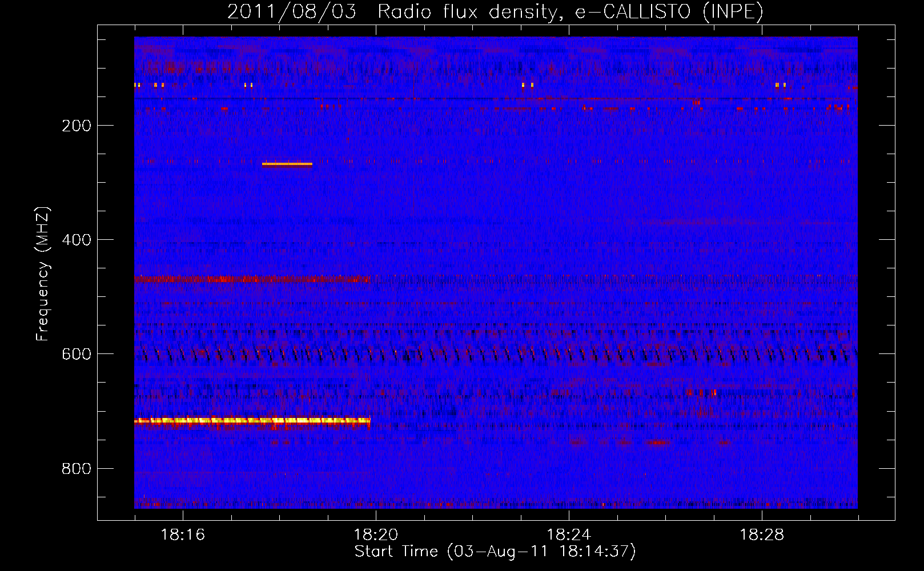924x571 pixels.
Task: Click the 400 frequency tick label
Action: [77, 240]
